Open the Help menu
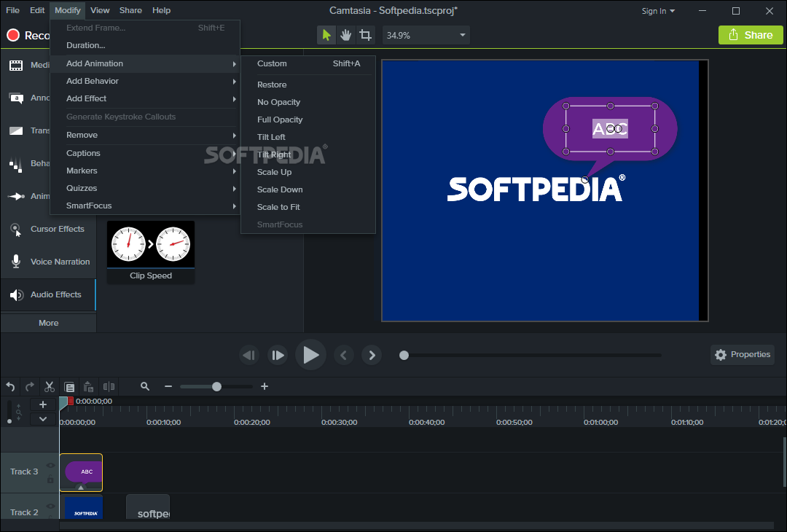Viewport: 787px width, 532px height. 161,10
